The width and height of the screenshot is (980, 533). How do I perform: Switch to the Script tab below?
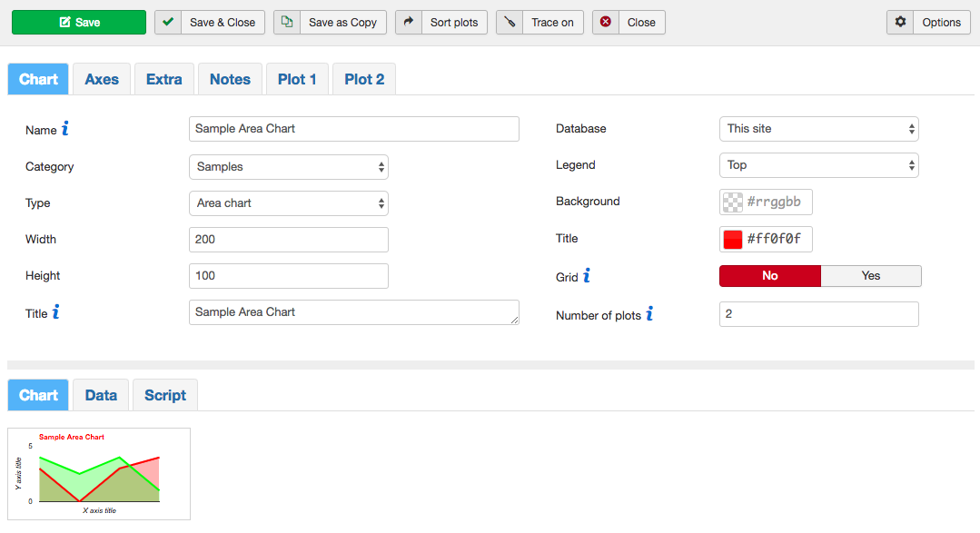164,396
